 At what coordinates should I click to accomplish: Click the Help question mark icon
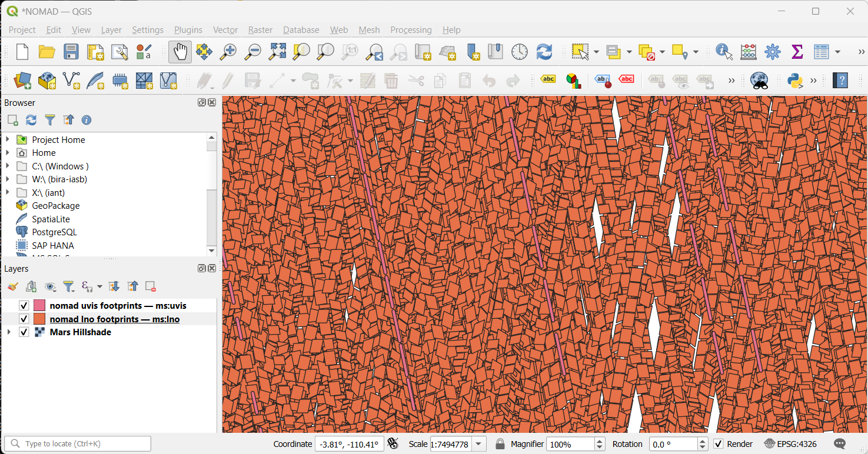(x=840, y=81)
